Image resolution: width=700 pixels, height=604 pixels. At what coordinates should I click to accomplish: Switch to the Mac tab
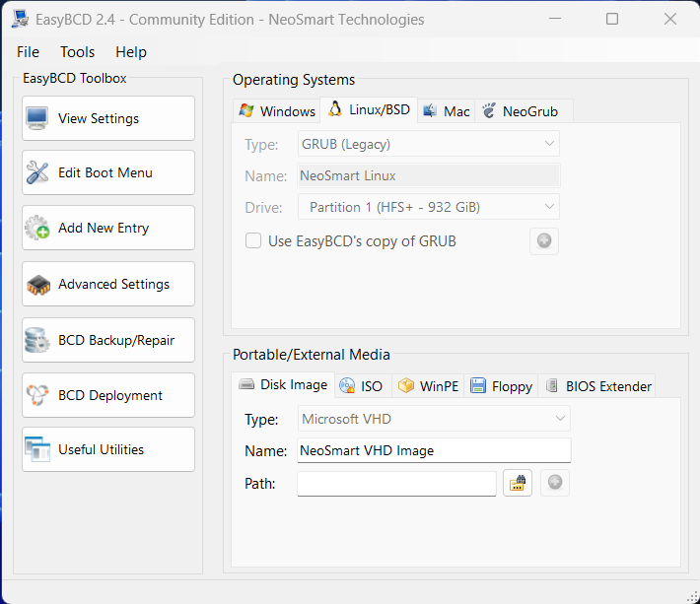pos(447,111)
